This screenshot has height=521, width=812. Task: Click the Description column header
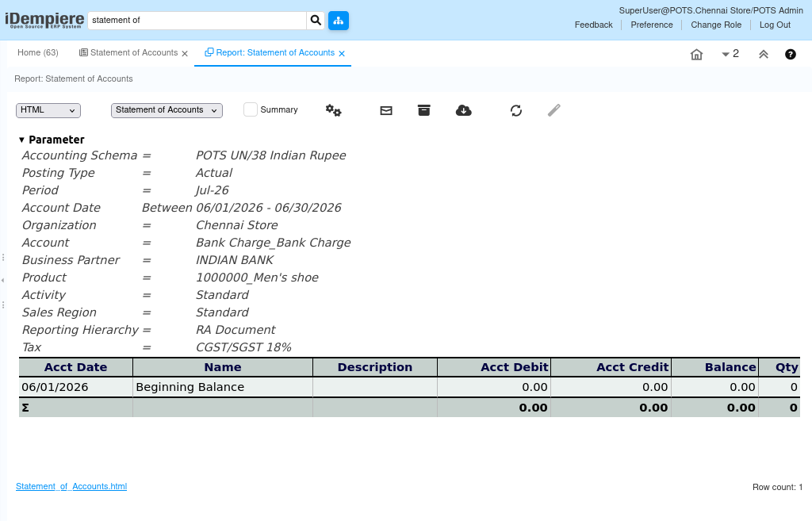[x=375, y=367]
